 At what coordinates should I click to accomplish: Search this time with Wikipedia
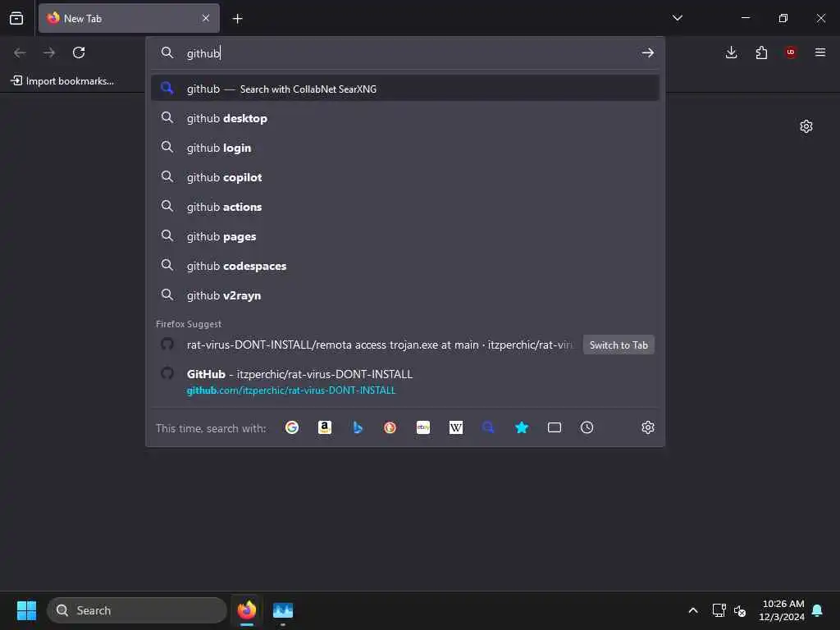coord(456,427)
